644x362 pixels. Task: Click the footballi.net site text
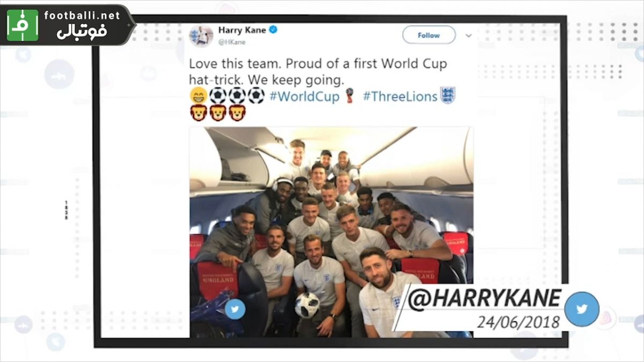[82, 15]
